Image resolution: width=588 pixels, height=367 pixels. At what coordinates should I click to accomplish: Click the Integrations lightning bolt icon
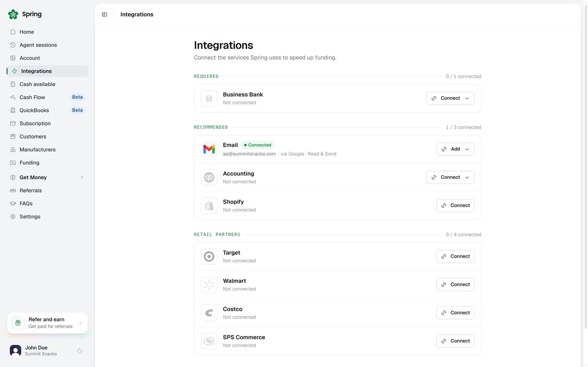(15, 71)
